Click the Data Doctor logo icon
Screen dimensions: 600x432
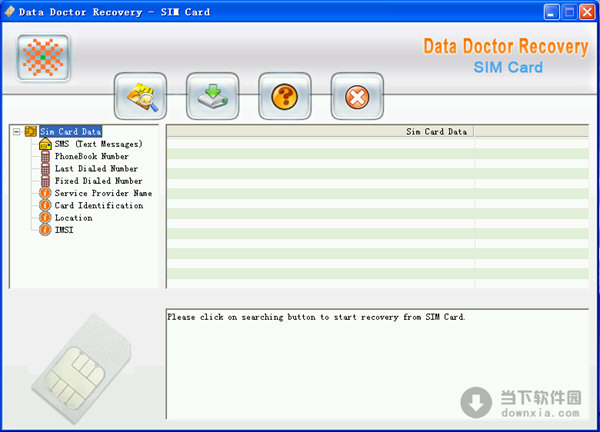43,57
